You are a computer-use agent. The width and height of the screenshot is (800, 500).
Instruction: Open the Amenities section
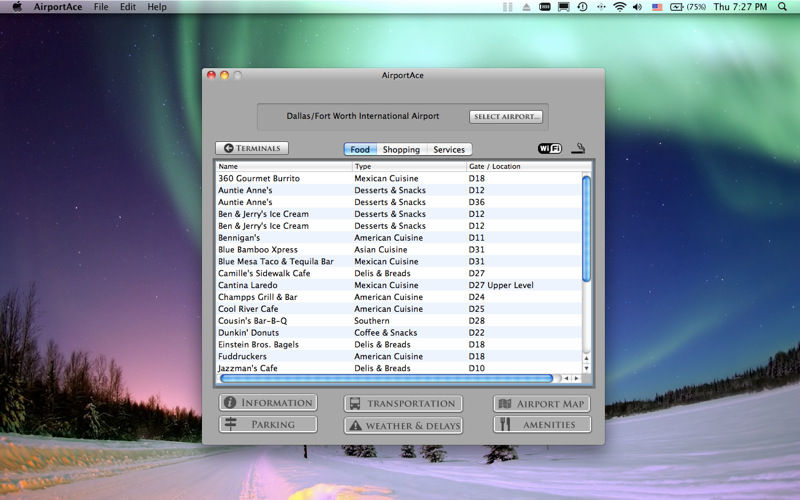coord(542,424)
